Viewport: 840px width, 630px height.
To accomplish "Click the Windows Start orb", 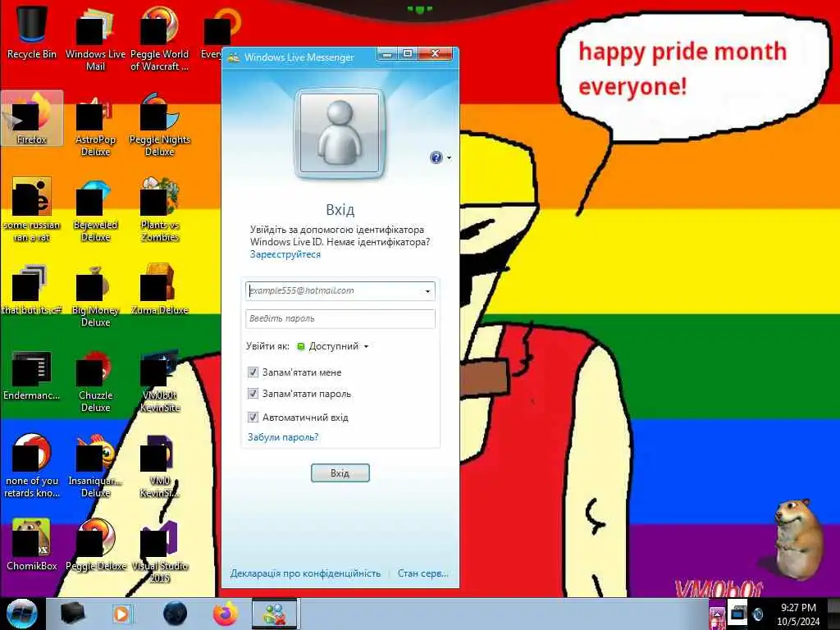I will click(21, 614).
